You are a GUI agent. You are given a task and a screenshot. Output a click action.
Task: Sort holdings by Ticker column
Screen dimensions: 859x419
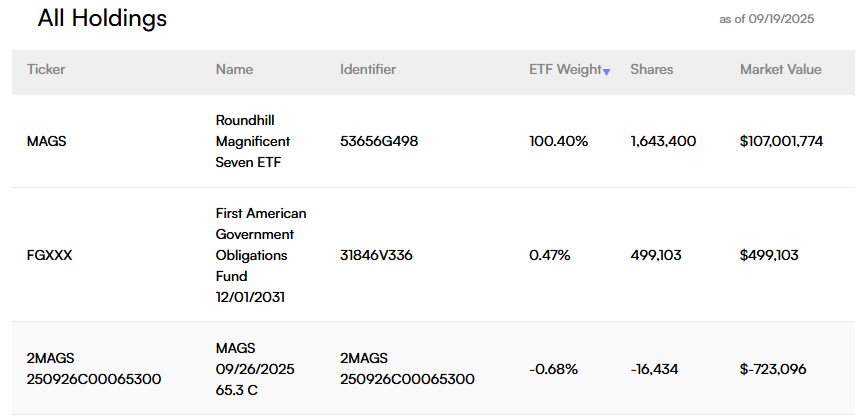46,70
